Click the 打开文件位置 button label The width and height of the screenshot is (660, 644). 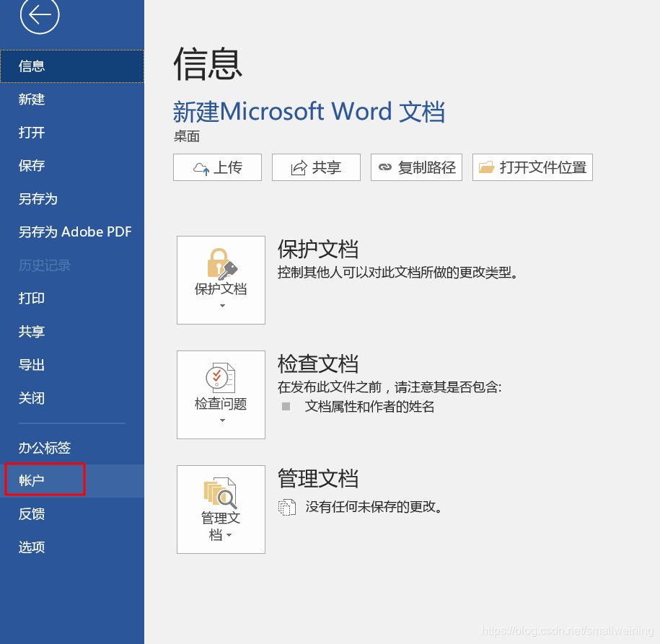pos(543,167)
